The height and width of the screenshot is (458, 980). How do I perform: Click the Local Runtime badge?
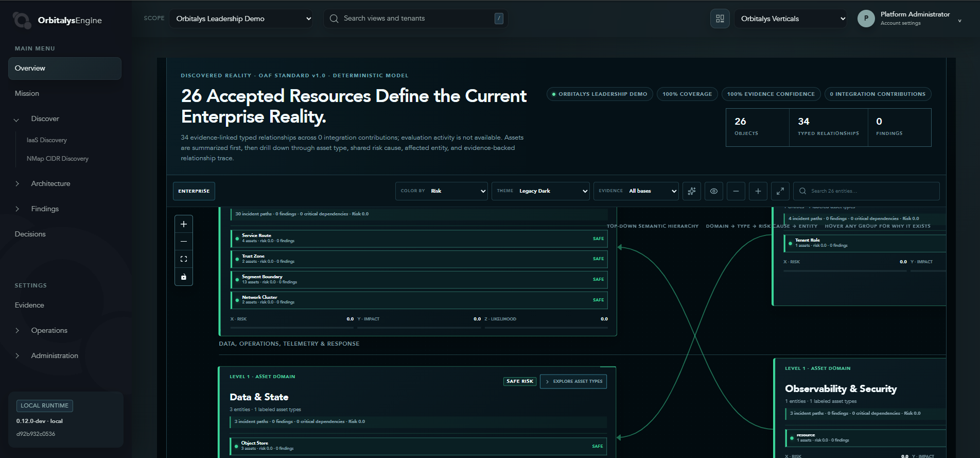[x=45, y=406]
